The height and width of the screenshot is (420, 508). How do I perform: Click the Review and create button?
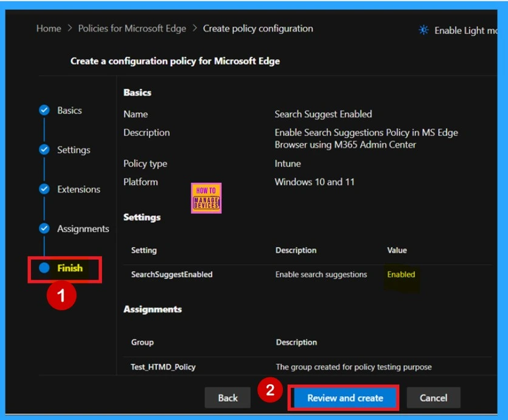[345, 398]
